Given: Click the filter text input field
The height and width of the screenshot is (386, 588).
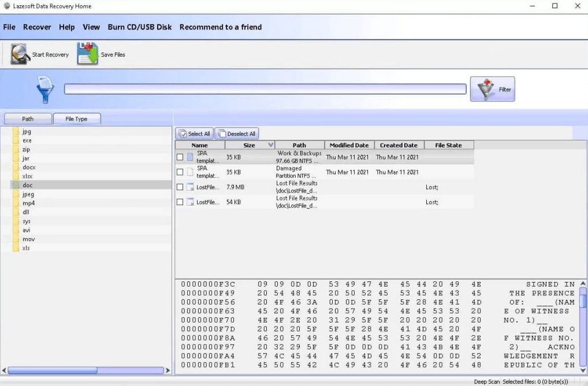Looking at the screenshot, I should pyautogui.click(x=265, y=89).
